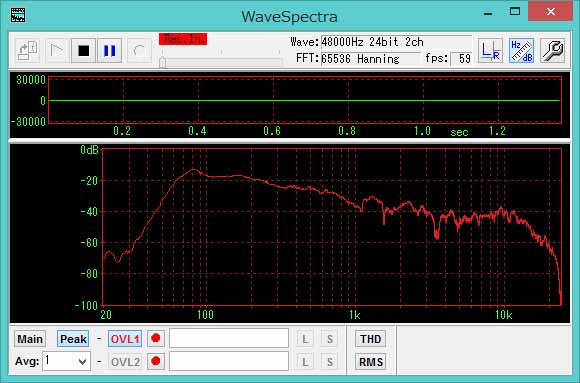Screen dimensions: 580x383
Task: Click the playback position slider handle
Action: 162,63
